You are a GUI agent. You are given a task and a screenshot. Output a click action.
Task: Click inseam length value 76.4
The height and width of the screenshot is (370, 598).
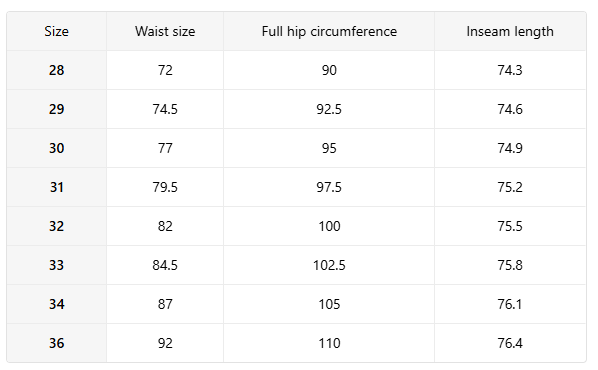510,343
